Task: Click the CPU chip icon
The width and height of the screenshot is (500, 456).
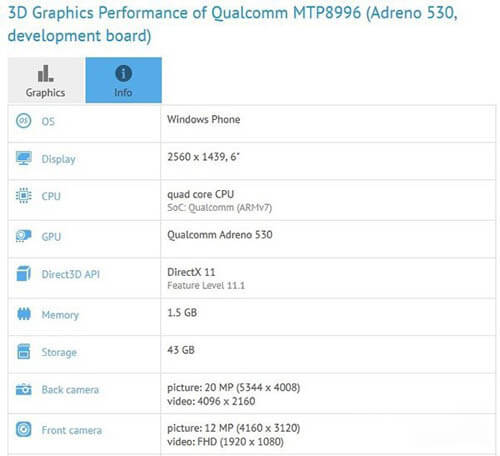Action: [x=24, y=196]
